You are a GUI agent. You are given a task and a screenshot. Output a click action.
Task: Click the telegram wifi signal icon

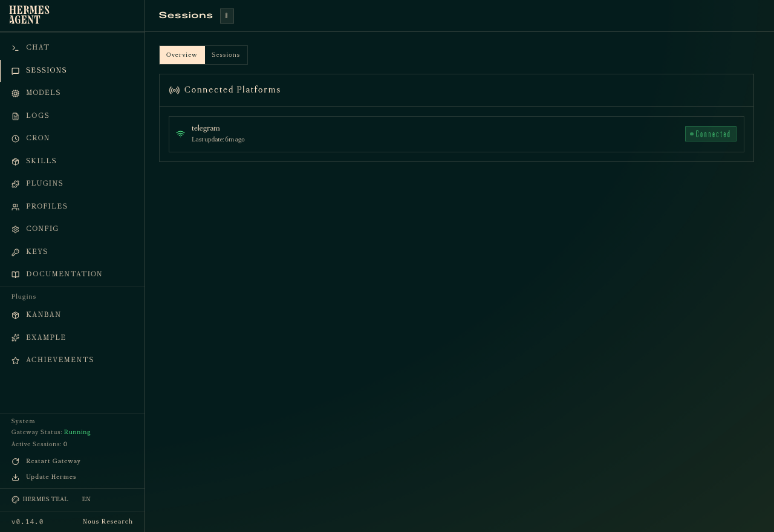(x=180, y=134)
